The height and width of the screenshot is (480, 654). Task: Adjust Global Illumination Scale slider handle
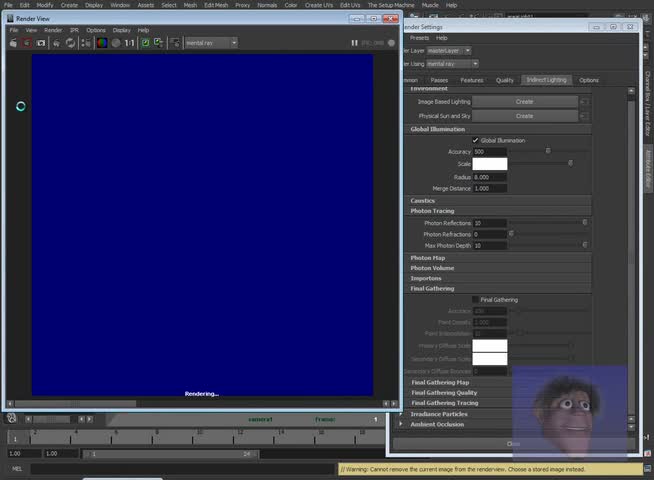pos(570,163)
